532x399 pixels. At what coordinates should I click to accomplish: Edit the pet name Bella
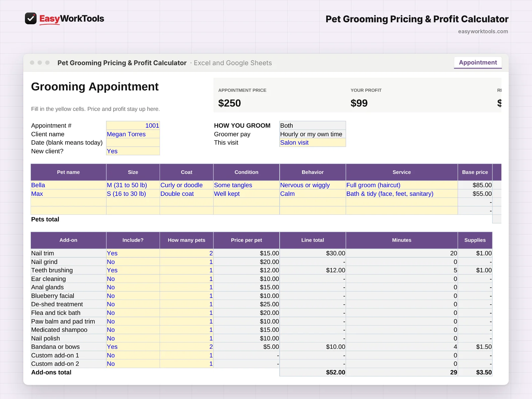(x=68, y=185)
